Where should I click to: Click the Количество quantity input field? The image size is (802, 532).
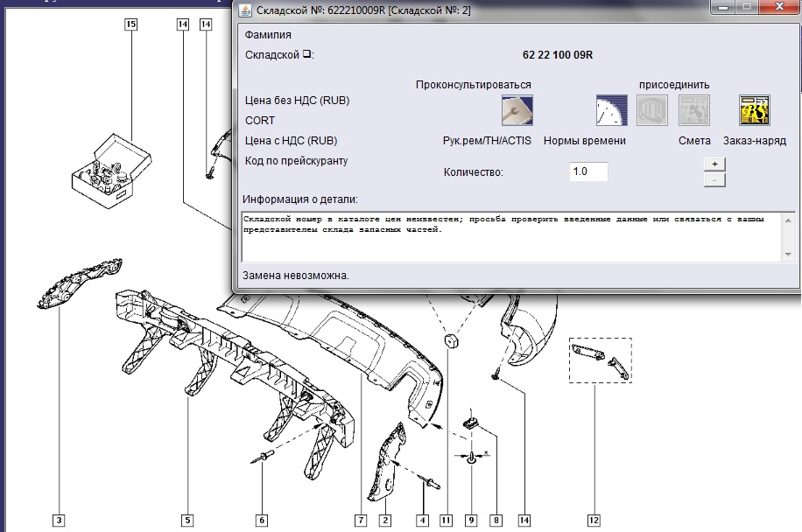587,171
